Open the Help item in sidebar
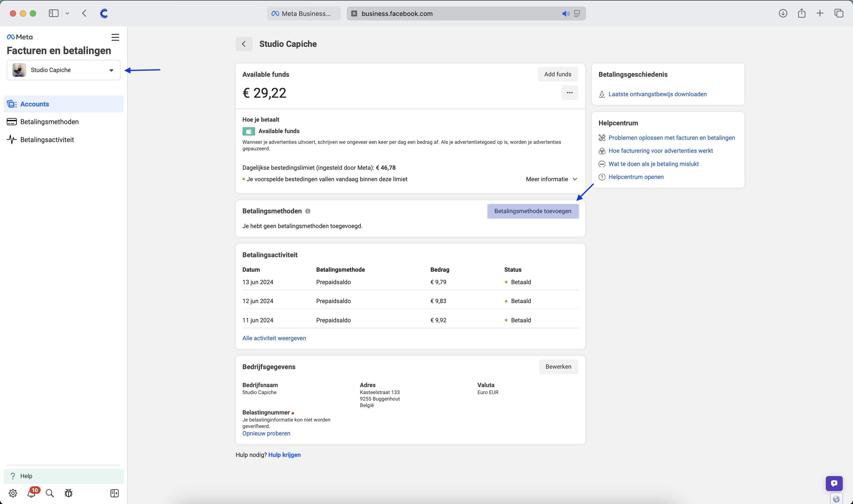This screenshot has height=504, width=853. click(x=64, y=476)
